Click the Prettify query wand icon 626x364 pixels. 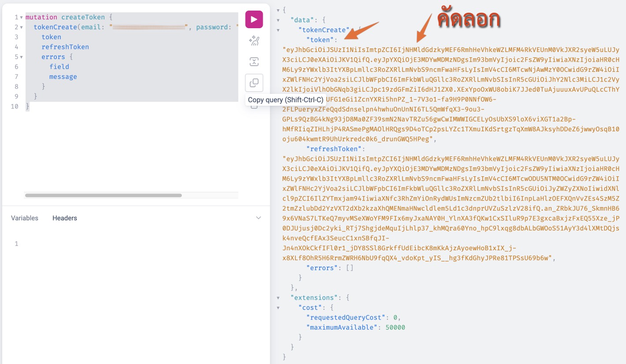tap(254, 41)
